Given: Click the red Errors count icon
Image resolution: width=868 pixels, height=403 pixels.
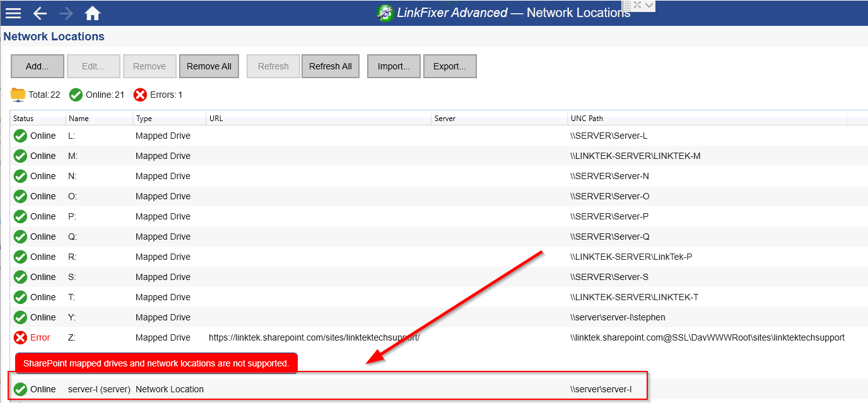Looking at the screenshot, I should point(140,95).
